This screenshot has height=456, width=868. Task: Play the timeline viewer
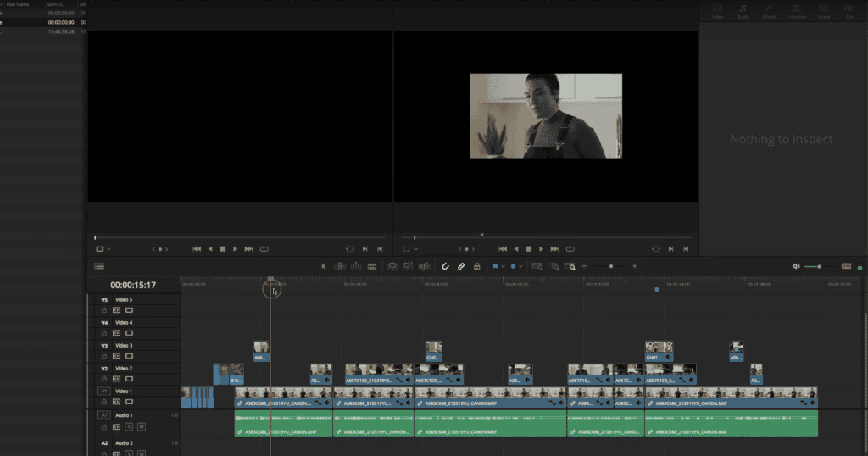point(542,249)
